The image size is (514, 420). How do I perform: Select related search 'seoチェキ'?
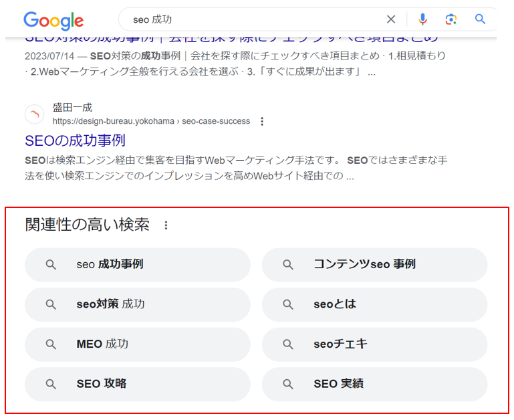tap(374, 344)
